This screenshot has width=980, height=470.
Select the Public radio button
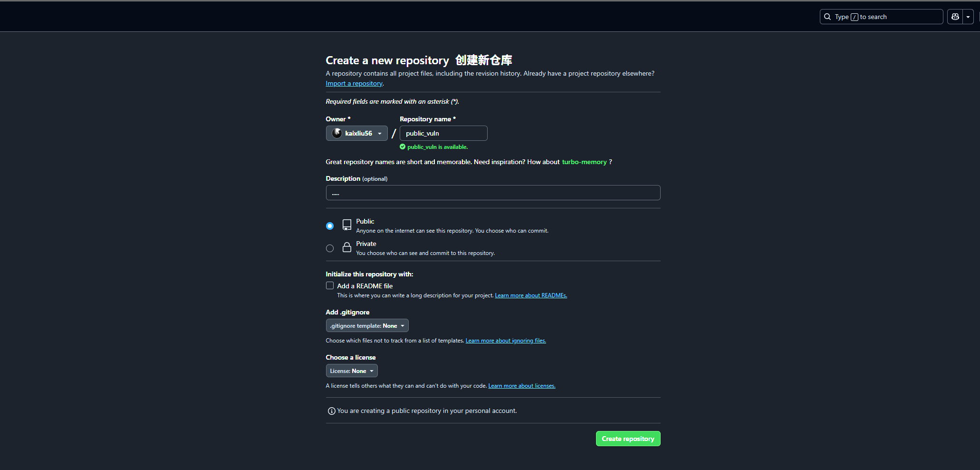coord(330,226)
